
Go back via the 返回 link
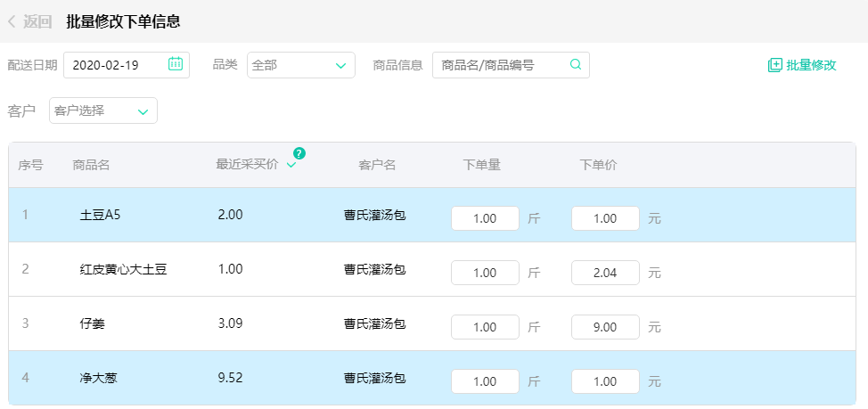pyautogui.click(x=37, y=22)
